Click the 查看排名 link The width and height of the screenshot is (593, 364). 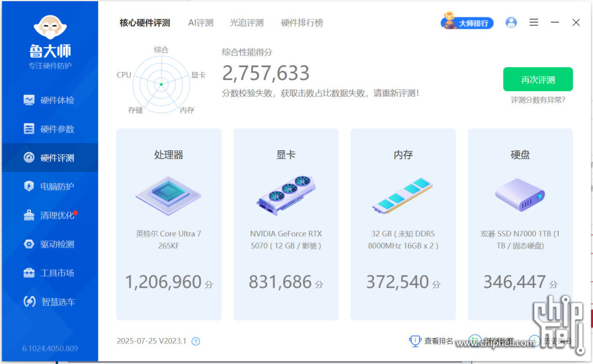pos(438,341)
